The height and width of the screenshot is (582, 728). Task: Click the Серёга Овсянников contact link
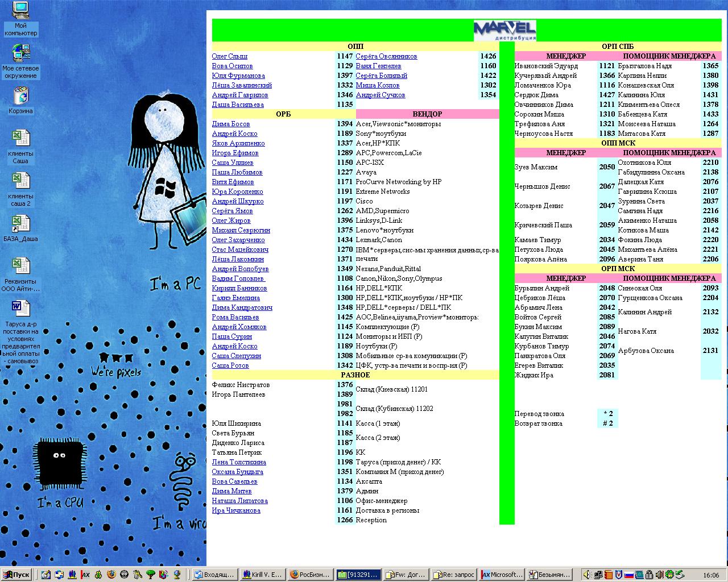(386, 56)
